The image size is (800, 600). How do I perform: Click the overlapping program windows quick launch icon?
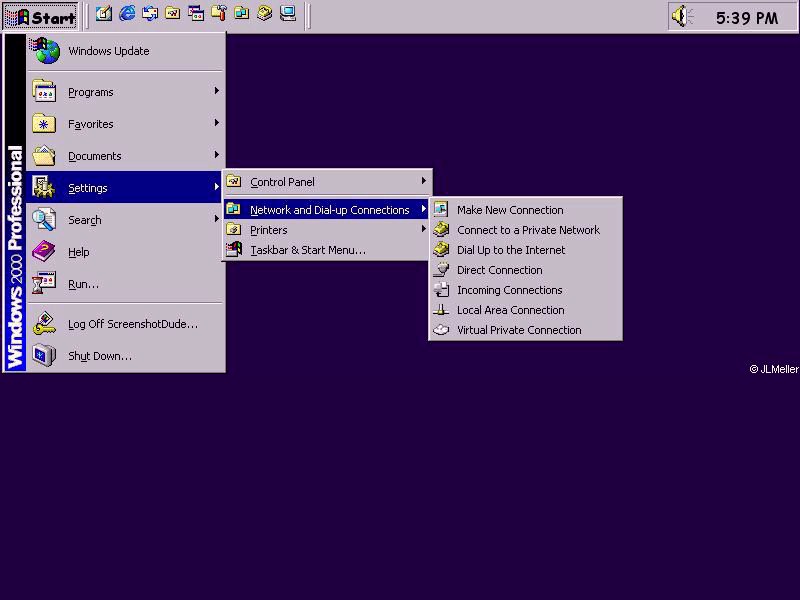196,14
